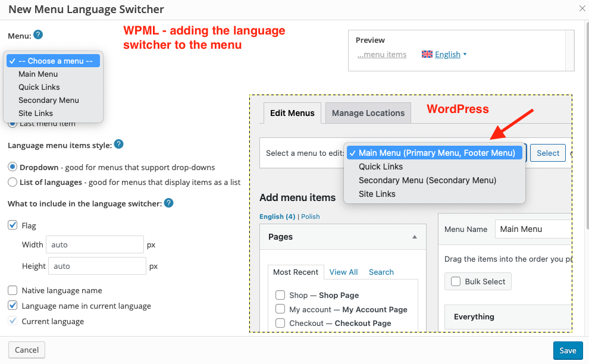Choose Site Links option in dropdown
Screen dimensions: 589x364
(x=36, y=113)
